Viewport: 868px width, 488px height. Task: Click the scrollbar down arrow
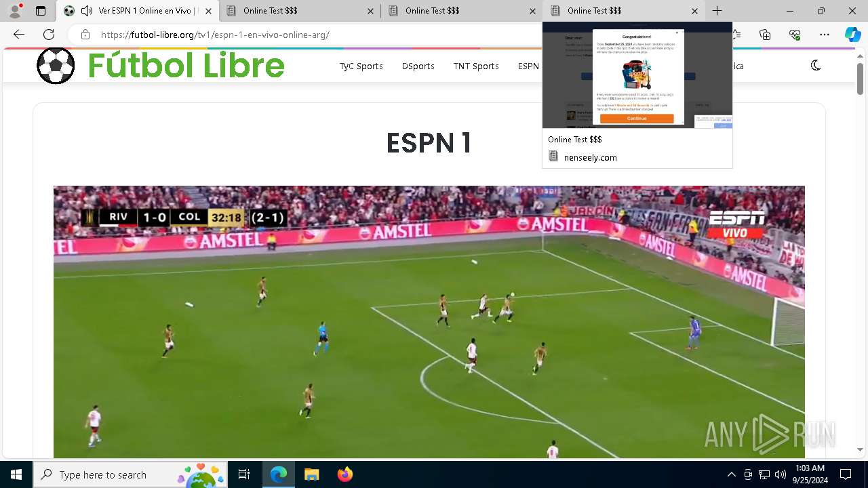(x=860, y=450)
